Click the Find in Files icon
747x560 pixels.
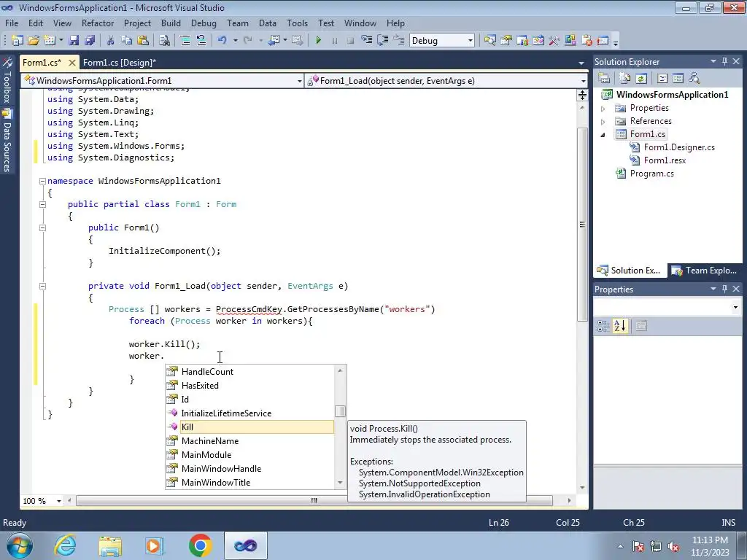point(164,41)
